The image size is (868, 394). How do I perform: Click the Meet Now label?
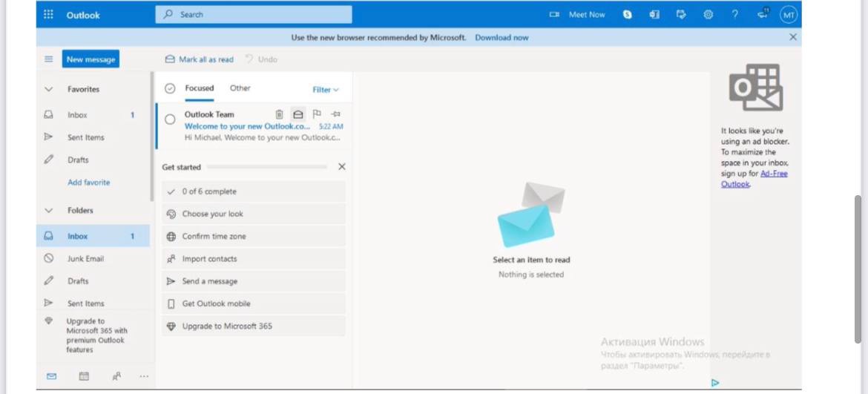pyautogui.click(x=587, y=15)
